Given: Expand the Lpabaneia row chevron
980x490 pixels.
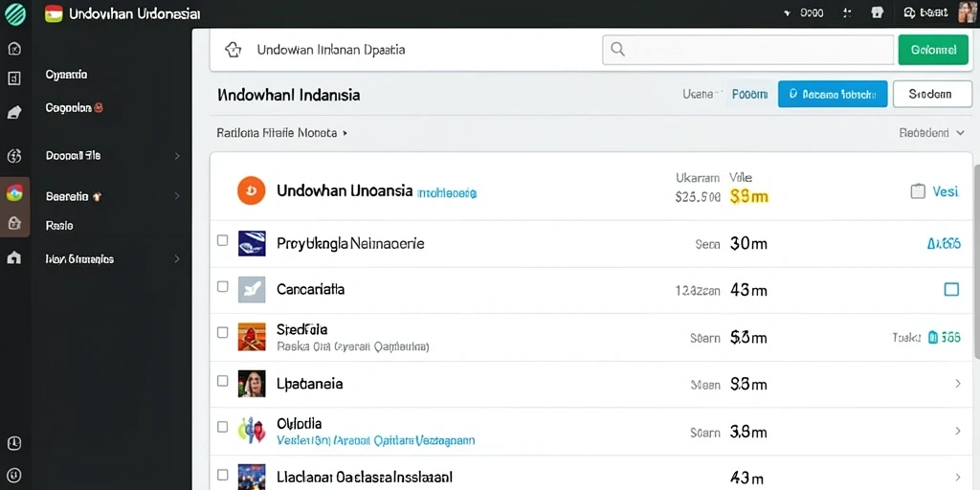Looking at the screenshot, I should tap(958, 384).
